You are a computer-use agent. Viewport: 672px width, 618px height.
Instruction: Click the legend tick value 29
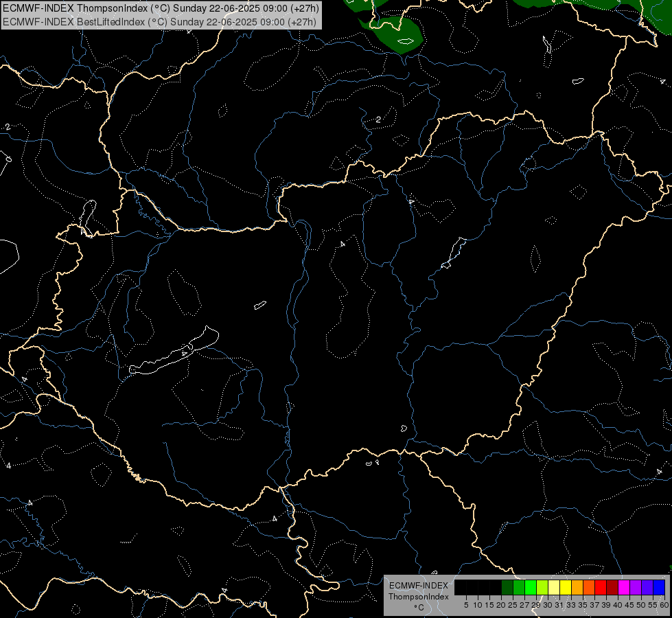click(x=535, y=605)
